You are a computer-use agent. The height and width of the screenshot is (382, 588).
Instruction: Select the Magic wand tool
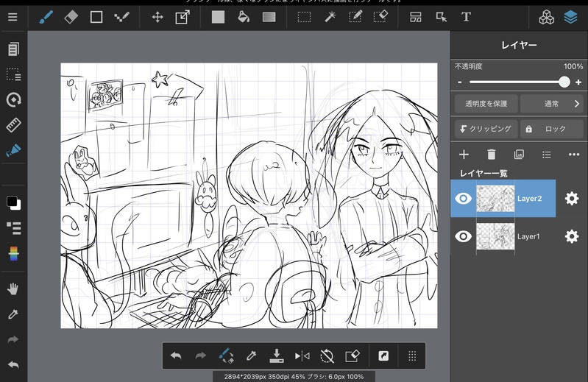coord(330,17)
